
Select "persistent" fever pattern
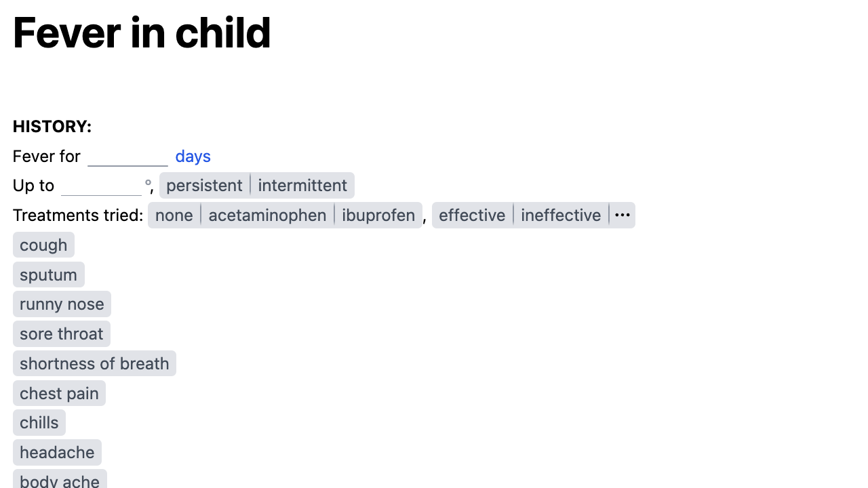click(x=204, y=185)
